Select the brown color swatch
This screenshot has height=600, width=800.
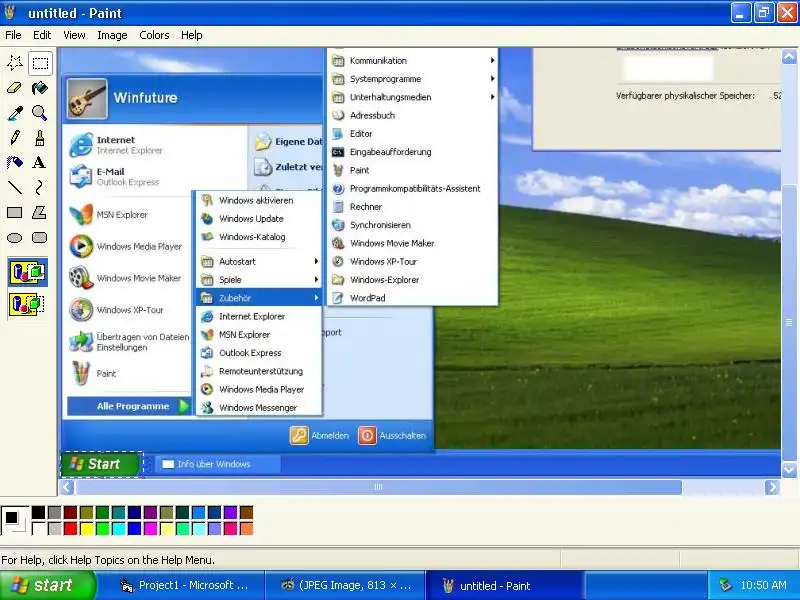point(246,513)
